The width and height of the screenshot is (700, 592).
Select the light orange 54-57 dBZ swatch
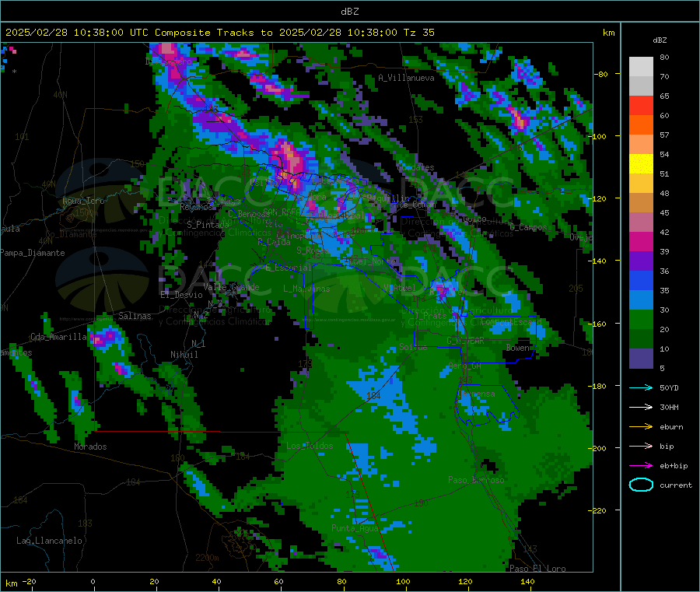pyautogui.click(x=641, y=144)
